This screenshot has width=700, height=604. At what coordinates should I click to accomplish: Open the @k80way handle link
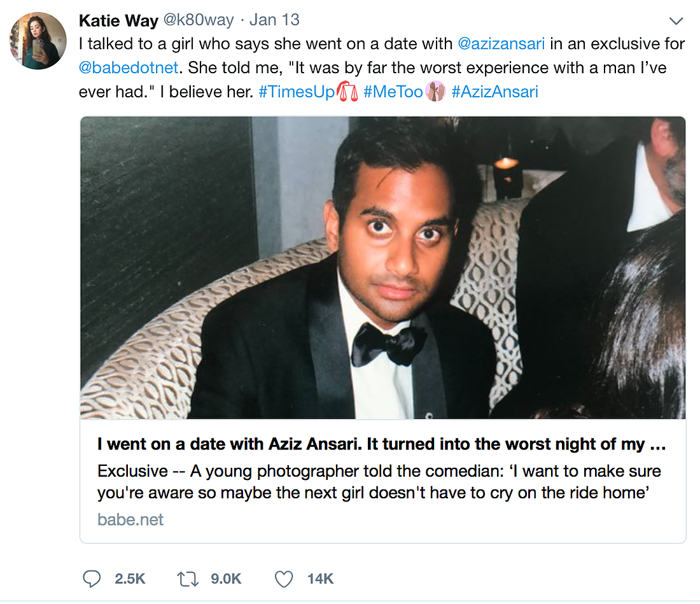click(199, 20)
